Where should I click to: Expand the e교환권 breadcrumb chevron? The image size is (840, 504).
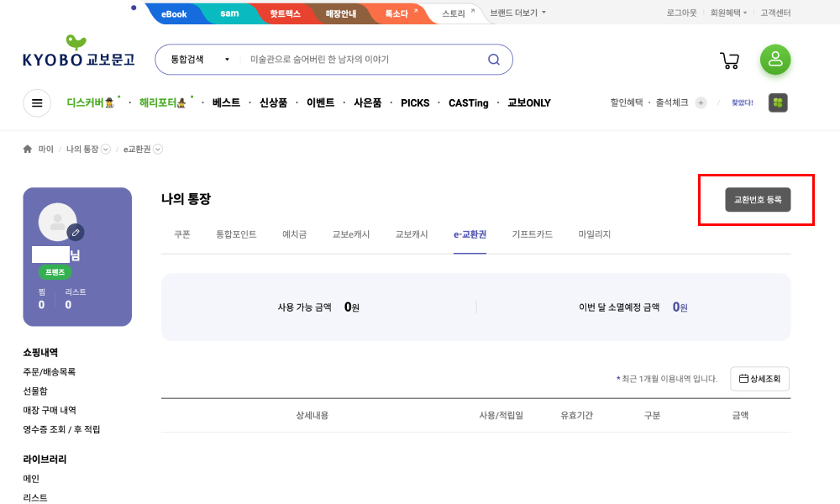158,150
